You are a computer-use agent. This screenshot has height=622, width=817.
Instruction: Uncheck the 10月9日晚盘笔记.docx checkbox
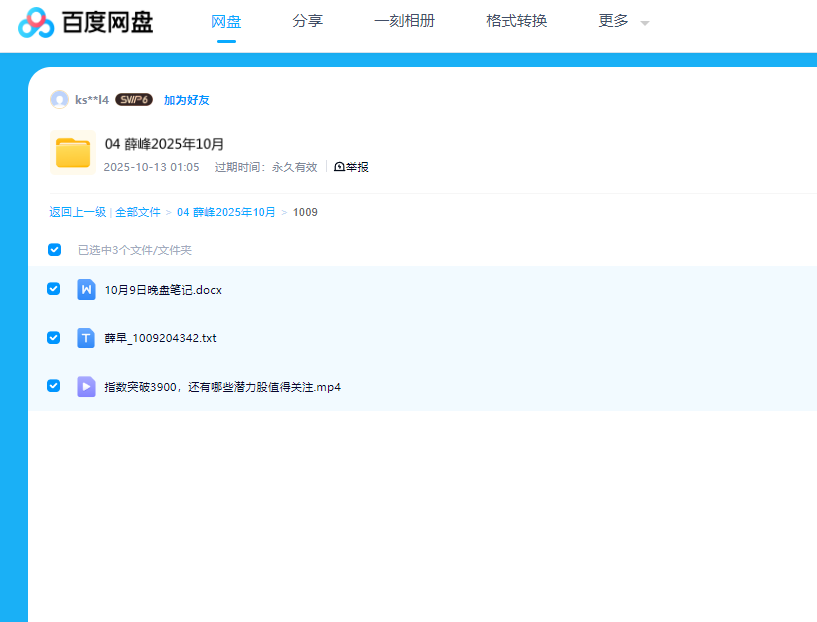point(54,289)
